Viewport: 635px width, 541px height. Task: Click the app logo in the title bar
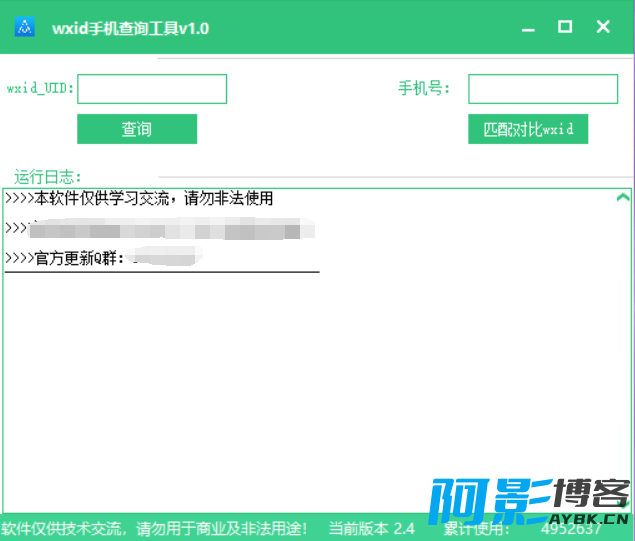(25, 28)
